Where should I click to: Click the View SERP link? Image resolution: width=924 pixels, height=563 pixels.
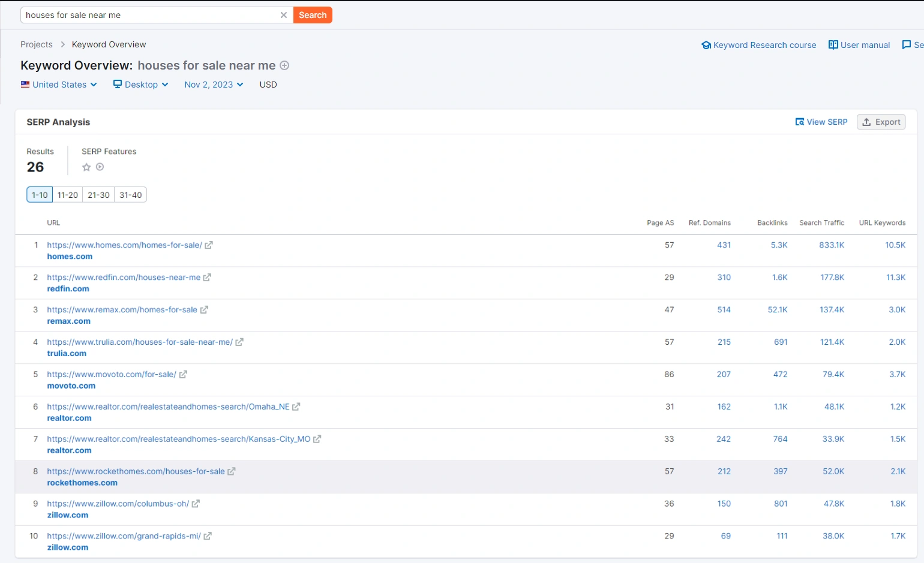tap(821, 122)
